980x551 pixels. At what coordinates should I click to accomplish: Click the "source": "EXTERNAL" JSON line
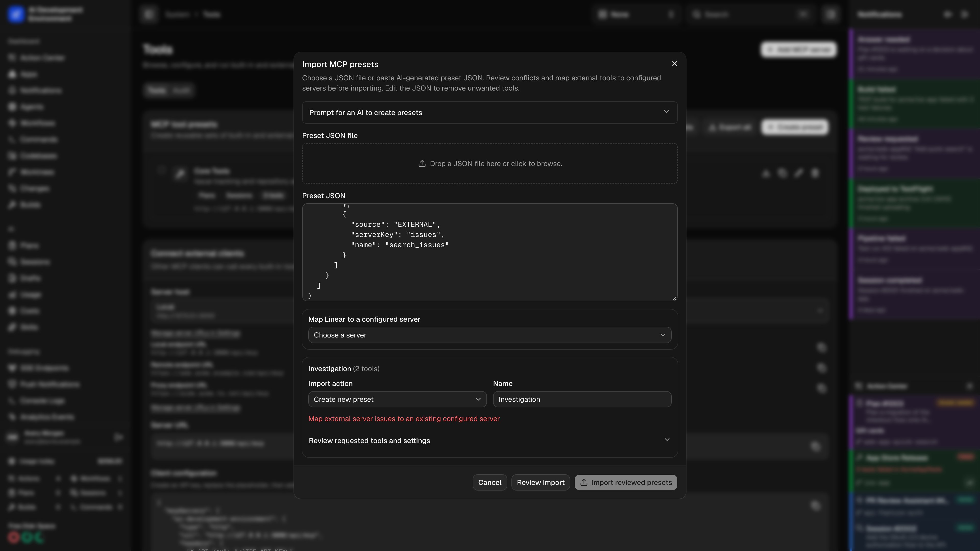click(395, 224)
